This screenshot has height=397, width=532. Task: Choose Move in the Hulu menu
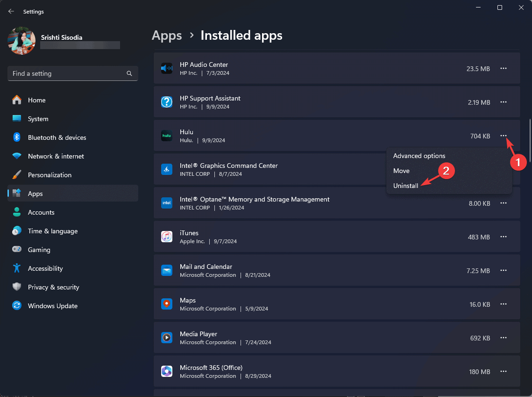click(449, 171)
